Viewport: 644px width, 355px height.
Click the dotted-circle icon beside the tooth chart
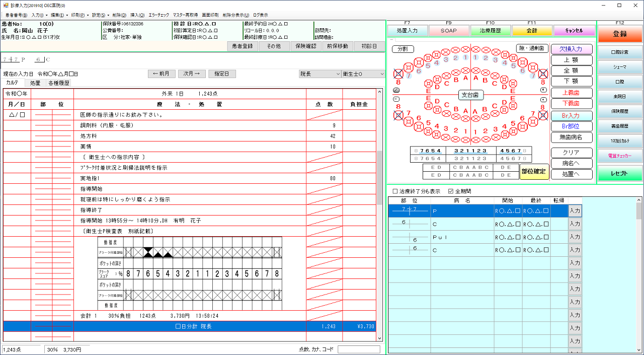(x=543, y=90)
